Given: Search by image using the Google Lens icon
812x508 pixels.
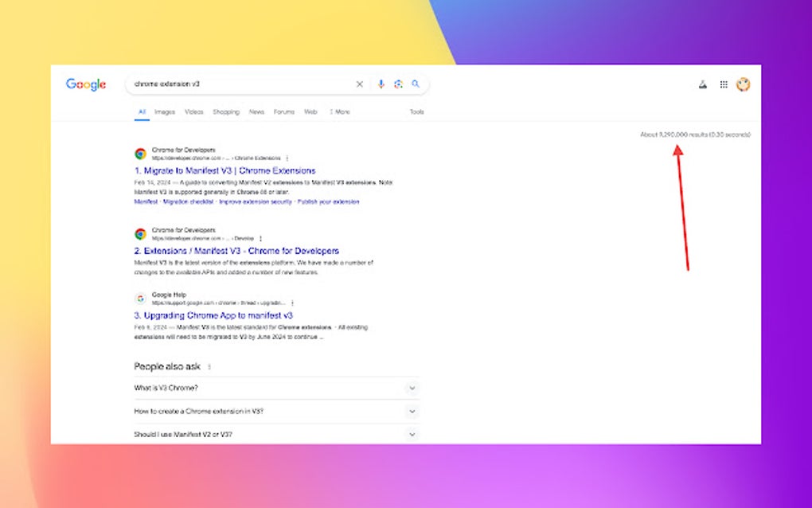Looking at the screenshot, I should (398, 84).
